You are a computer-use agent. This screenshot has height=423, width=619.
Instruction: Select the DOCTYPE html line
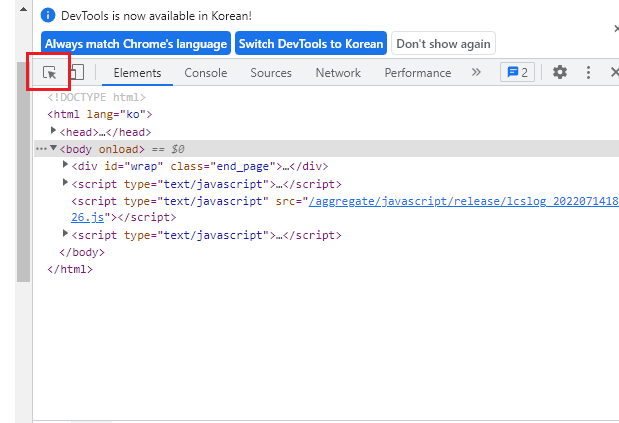(96, 97)
